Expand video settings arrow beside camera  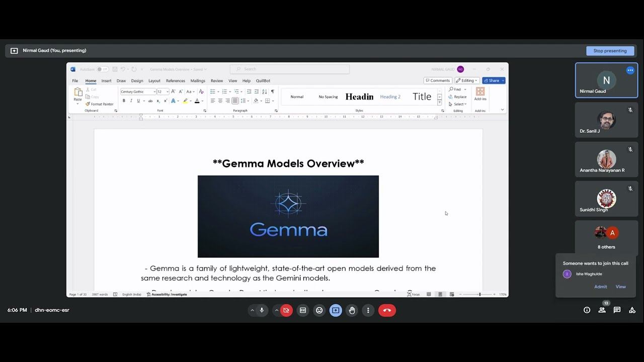[x=276, y=310]
